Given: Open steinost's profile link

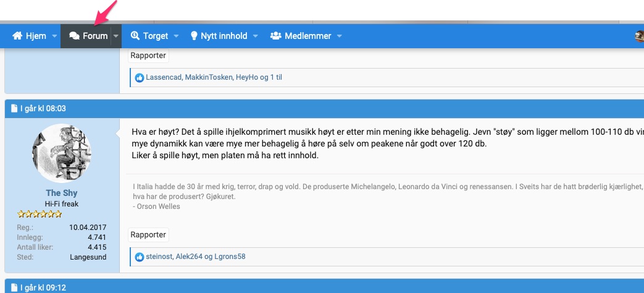Looking at the screenshot, I should (x=159, y=257).
